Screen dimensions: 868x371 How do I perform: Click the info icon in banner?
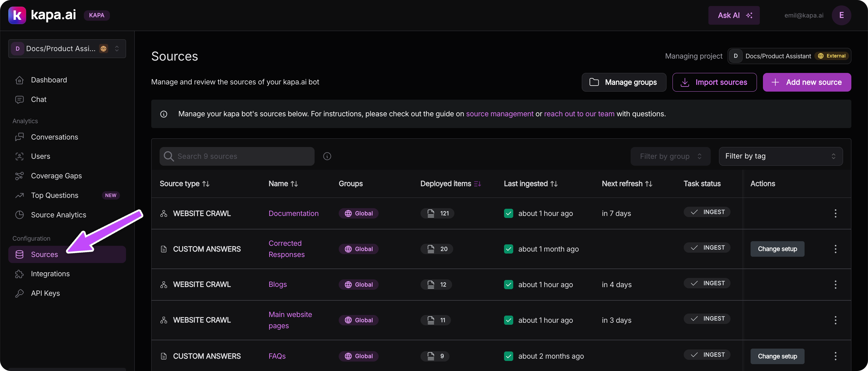click(164, 114)
